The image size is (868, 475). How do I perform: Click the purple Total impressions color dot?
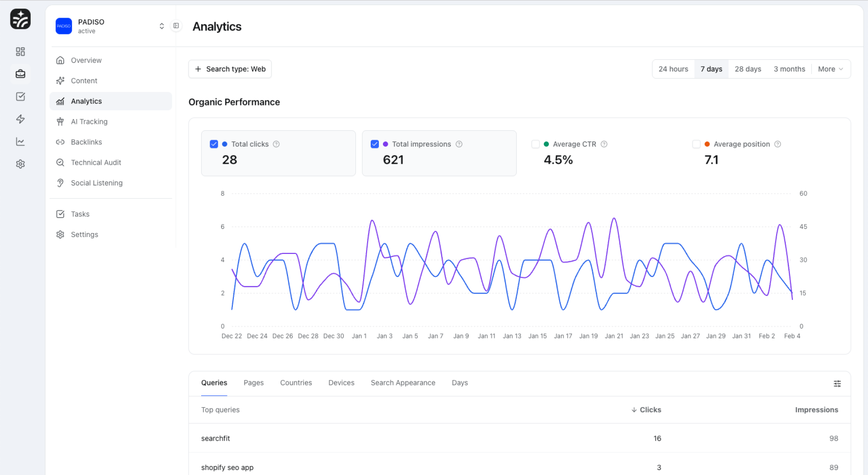[386, 144]
